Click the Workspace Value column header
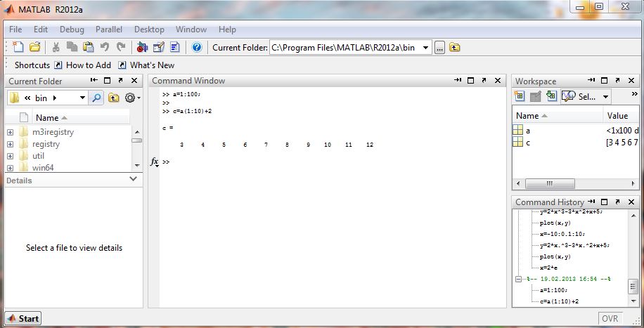The width and height of the screenshot is (644, 328). [x=621, y=116]
